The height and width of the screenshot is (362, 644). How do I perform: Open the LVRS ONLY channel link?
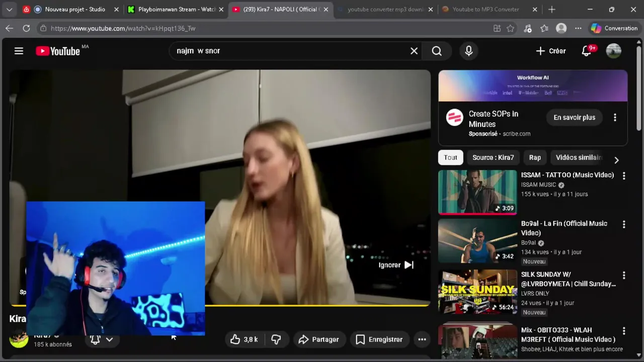tap(535, 293)
